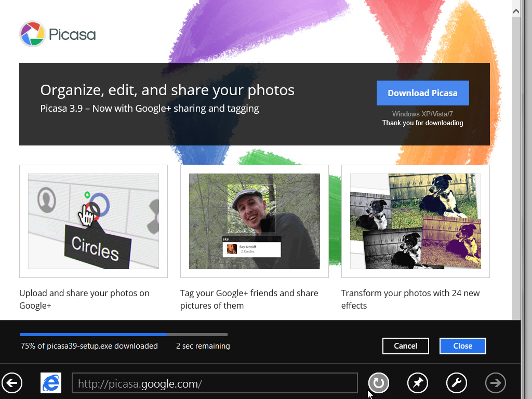Image resolution: width=532 pixels, height=399 pixels.
Task: Navigate back with the left arrow
Action: pos(12,383)
